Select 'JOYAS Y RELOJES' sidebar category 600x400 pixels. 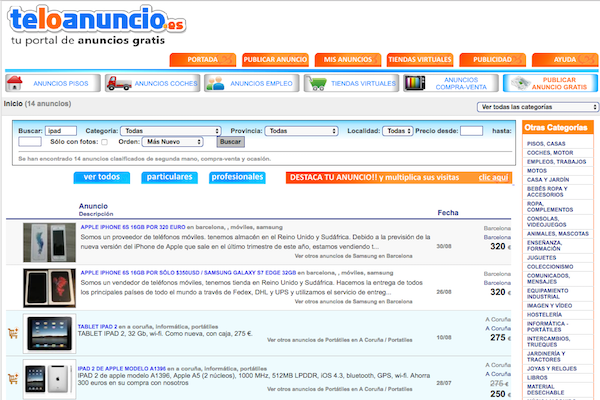click(552, 369)
